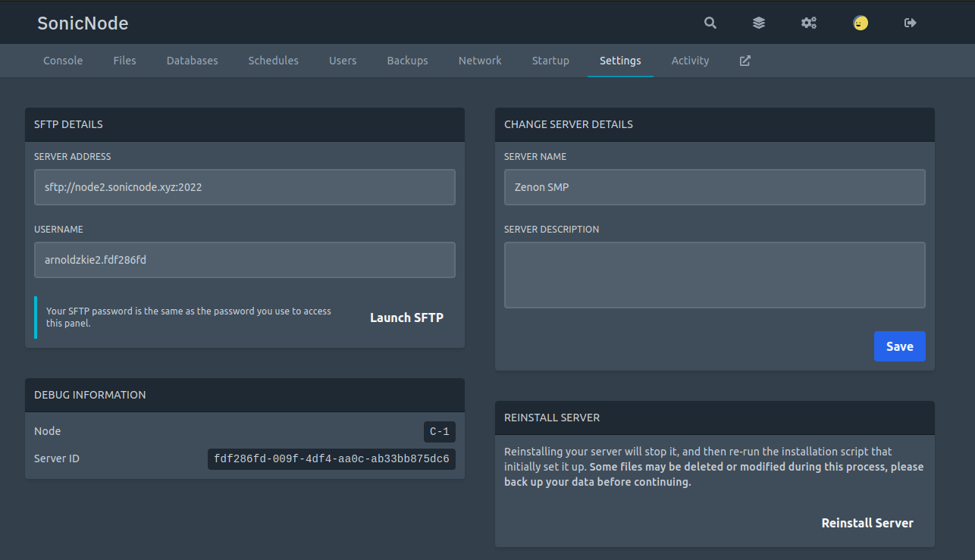Switch to the Backups tab
Screen dimensions: 975x560
tap(408, 61)
